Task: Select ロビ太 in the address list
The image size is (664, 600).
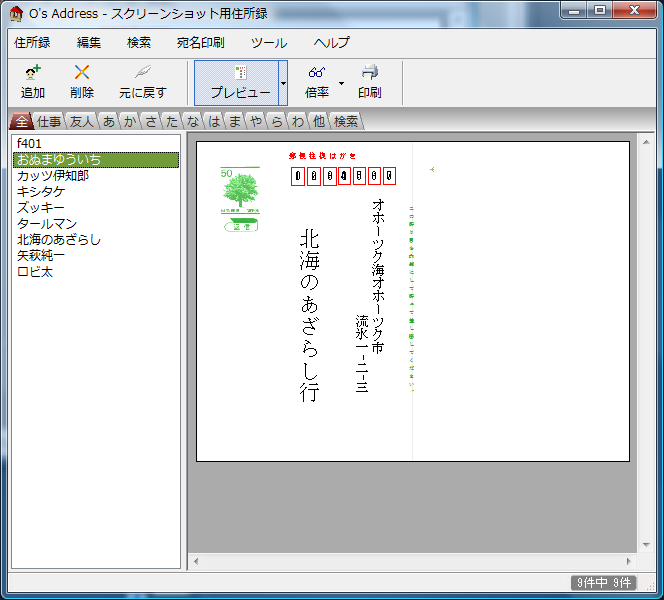Action: click(35, 272)
